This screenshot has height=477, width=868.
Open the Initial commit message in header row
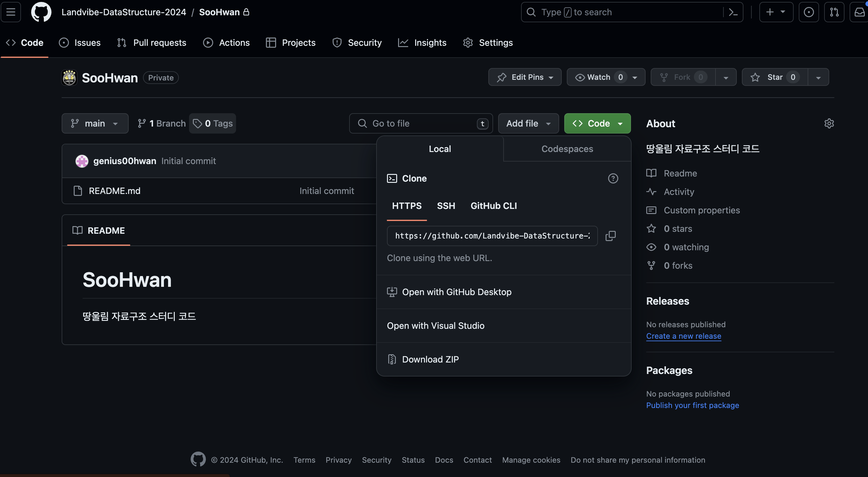click(188, 161)
